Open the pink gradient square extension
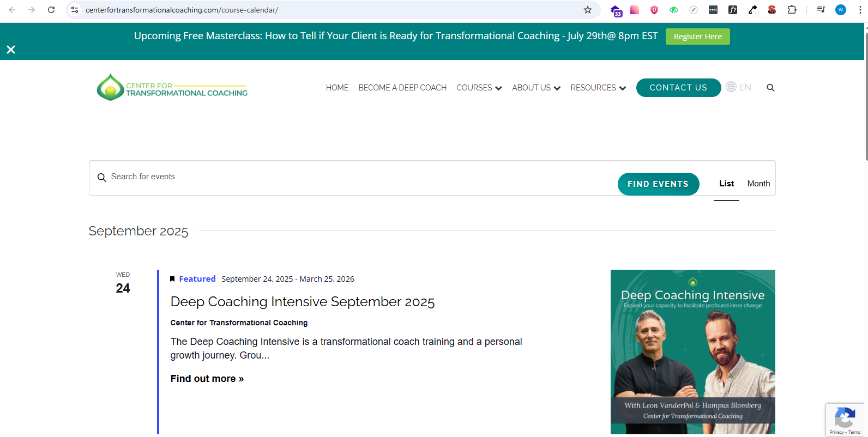868x437 pixels. pyautogui.click(x=635, y=10)
